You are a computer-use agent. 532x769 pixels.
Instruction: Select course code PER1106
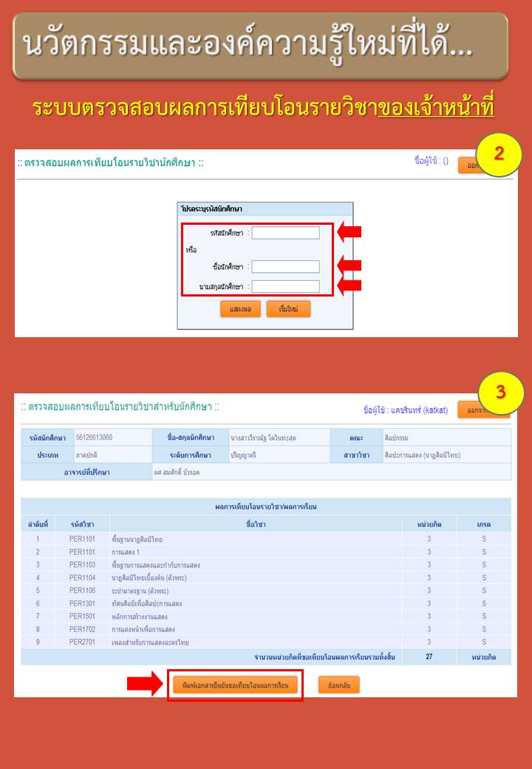coord(82,591)
